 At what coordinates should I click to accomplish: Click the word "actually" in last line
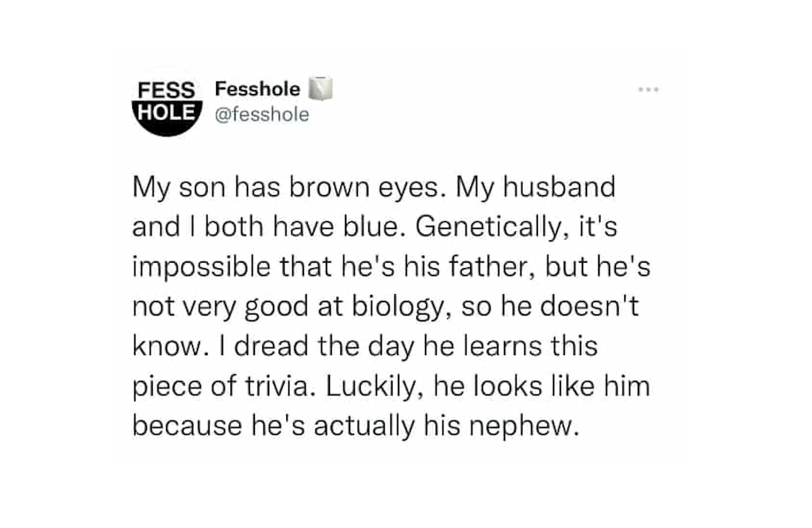(x=364, y=426)
